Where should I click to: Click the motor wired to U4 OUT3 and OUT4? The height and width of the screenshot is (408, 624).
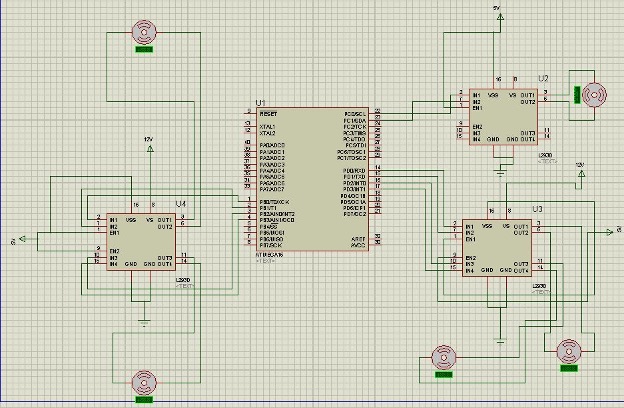[144, 383]
